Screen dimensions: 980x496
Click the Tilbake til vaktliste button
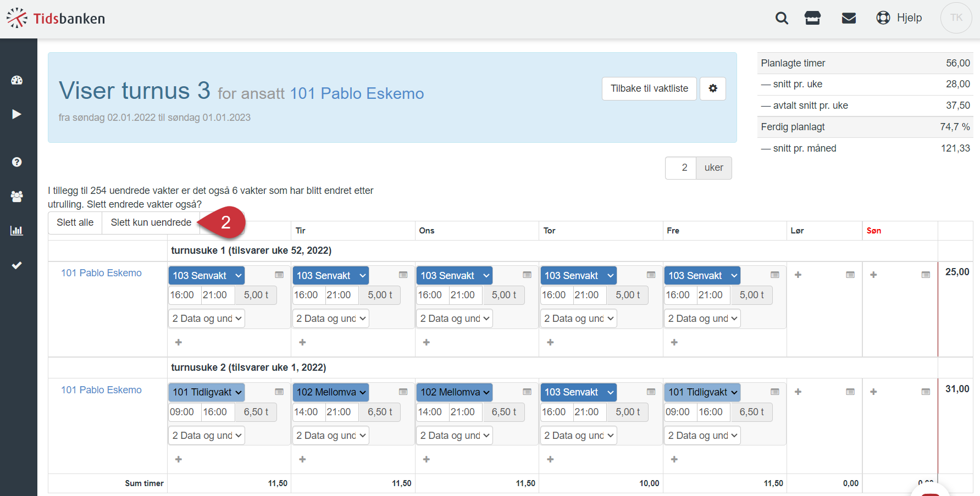coord(649,88)
